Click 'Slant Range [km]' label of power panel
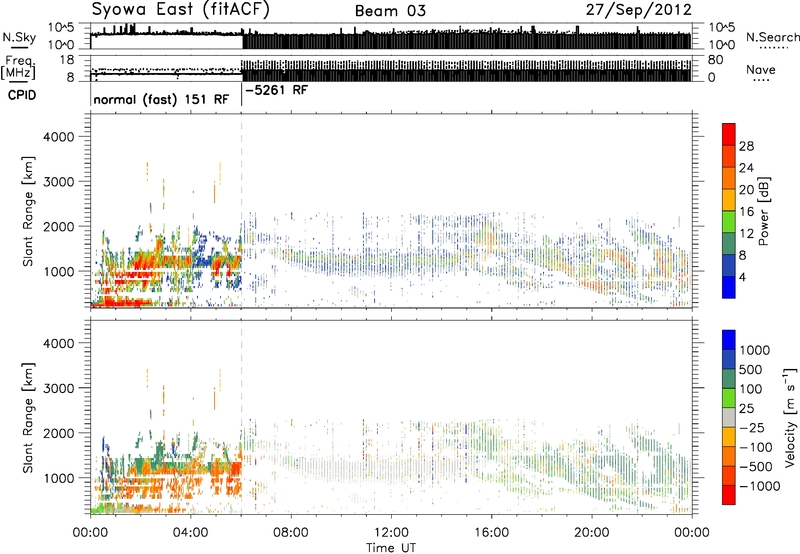 coord(28,211)
